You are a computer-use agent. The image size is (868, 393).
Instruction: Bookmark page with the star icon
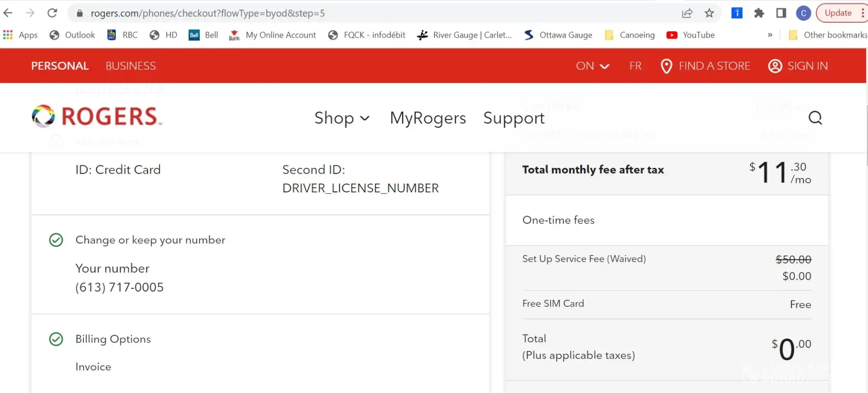pyautogui.click(x=709, y=14)
